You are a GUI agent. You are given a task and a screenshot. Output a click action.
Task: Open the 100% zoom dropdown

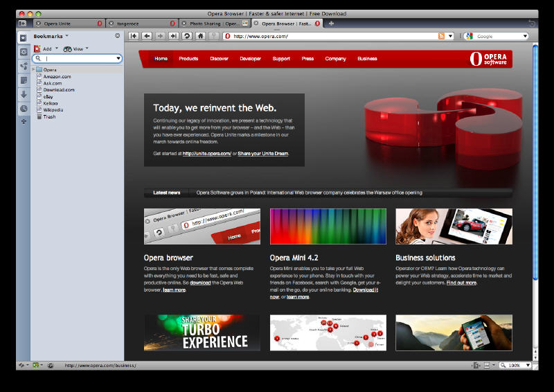tap(528, 365)
